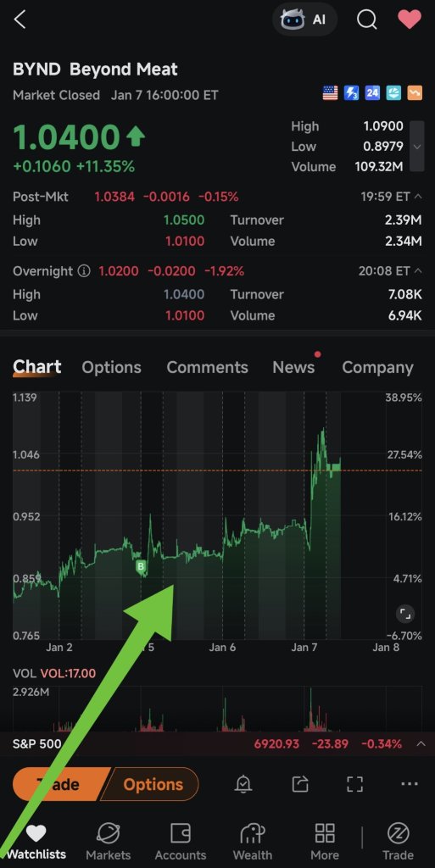Expand the chart using corner expand icon
This screenshot has height=868, width=435.
point(405,614)
